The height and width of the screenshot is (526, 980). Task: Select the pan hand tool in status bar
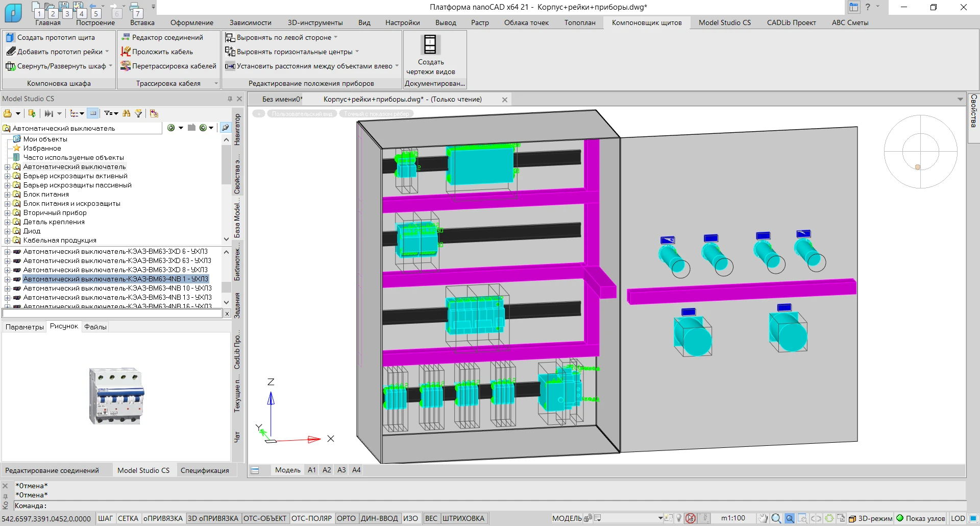763,518
